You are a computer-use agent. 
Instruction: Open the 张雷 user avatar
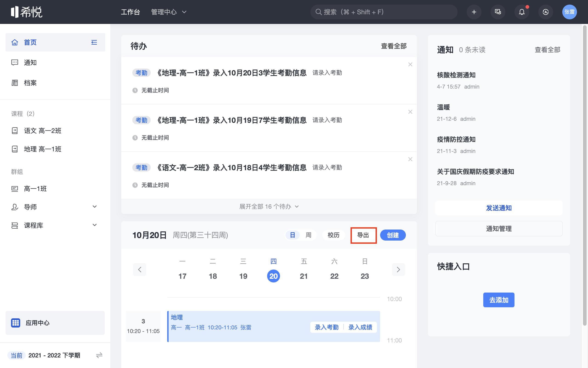[x=569, y=12]
